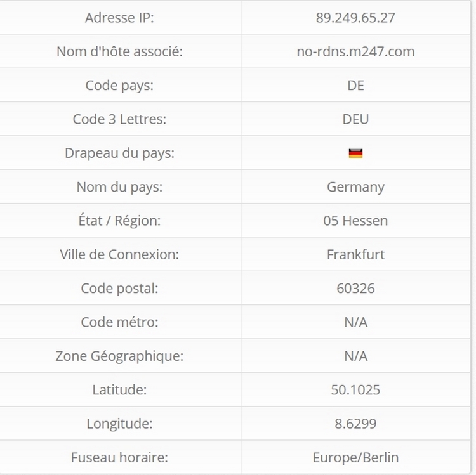This screenshot has width=476, height=475.
Task: Select the latitude value 50.1025
Action: 355,389
